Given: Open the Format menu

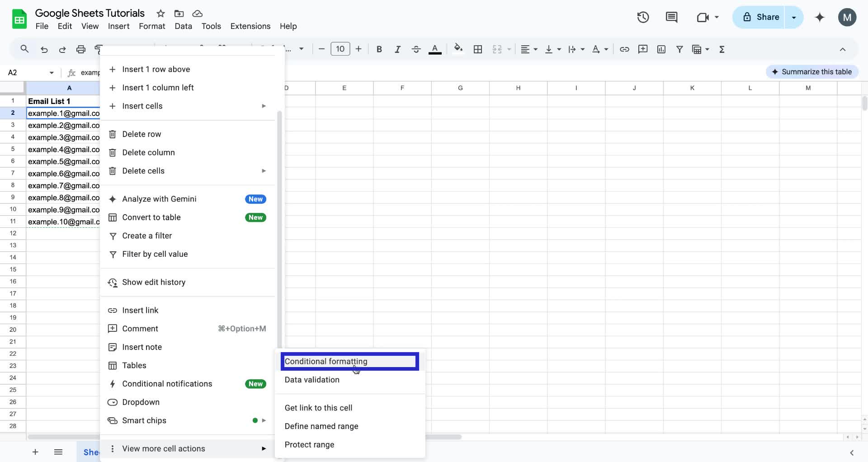Looking at the screenshot, I should pyautogui.click(x=152, y=26).
